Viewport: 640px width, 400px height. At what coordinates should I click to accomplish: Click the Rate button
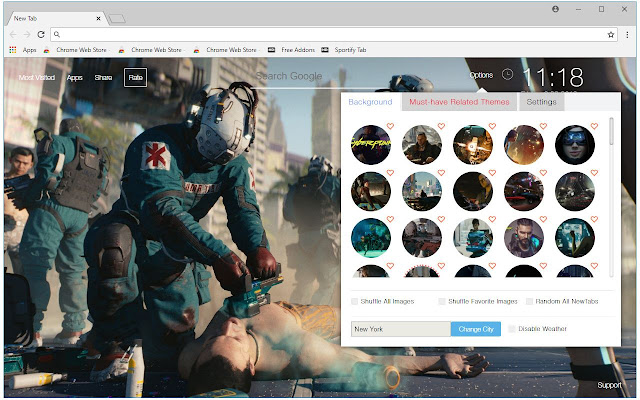pyautogui.click(x=136, y=78)
